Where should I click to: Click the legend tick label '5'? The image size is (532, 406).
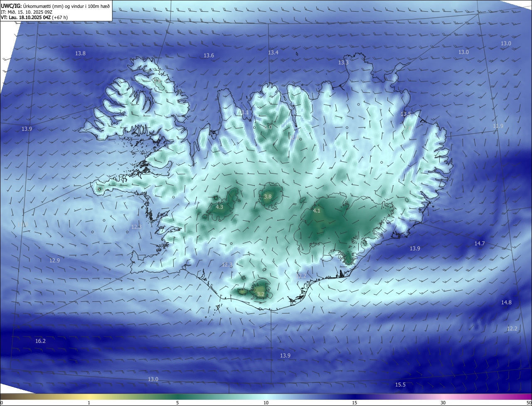point(177,403)
